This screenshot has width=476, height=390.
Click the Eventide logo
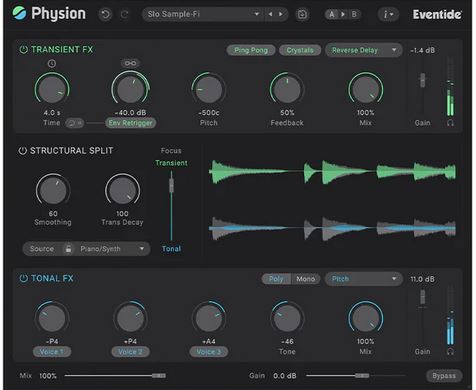click(x=437, y=14)
